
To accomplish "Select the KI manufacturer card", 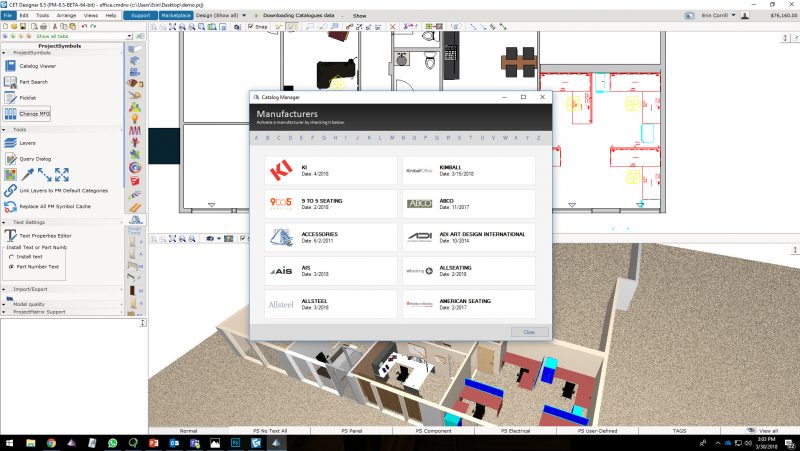I will click(x=331, y=170).
